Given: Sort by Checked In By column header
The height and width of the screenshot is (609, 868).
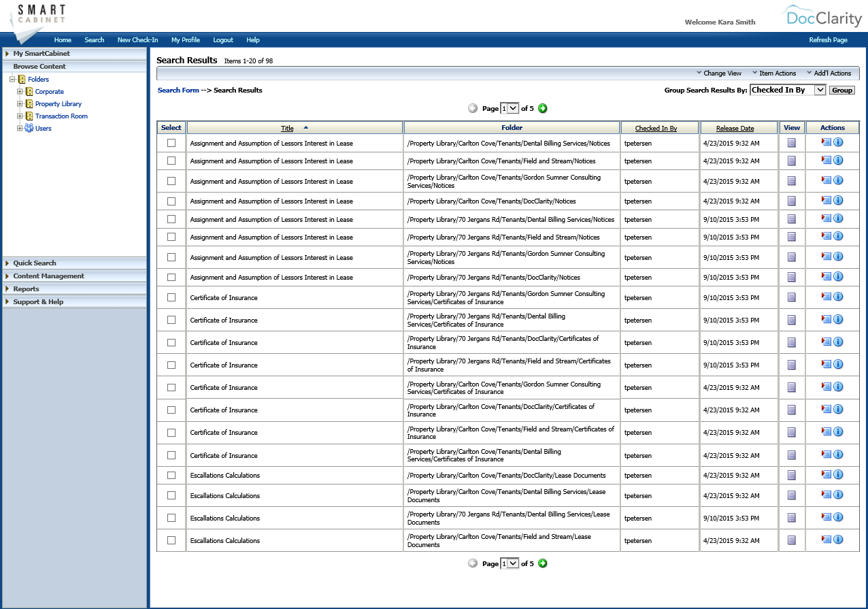Looking at the screenshot, I should 656,128.
